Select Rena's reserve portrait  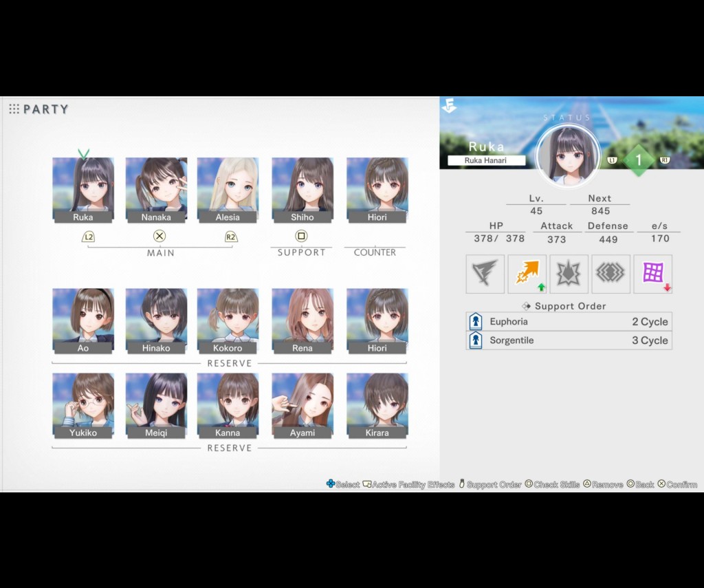click(302, 321)
